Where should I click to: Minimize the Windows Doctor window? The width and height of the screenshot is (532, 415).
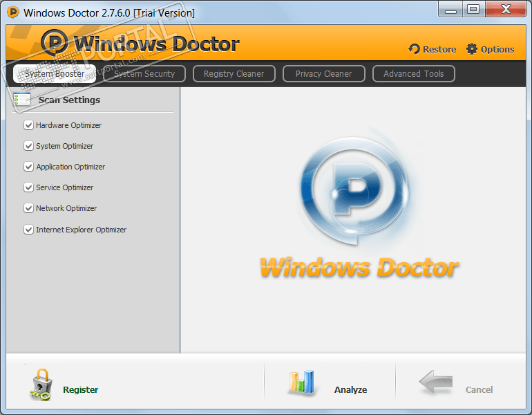450,9
